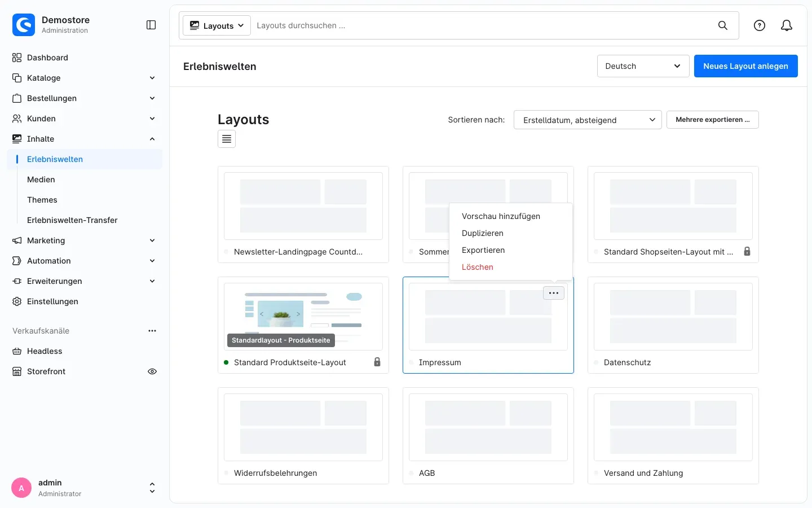Viewport: 812px width, 508px height.
Task: Click the Mehrere exportieren button
Action: click(713, 120)
